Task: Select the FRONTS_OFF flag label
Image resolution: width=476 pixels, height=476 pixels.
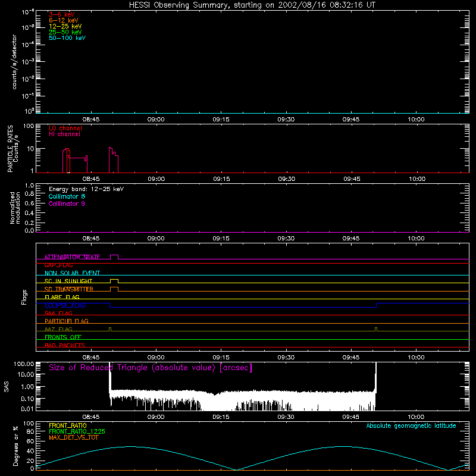Action: tap(63, 337)
